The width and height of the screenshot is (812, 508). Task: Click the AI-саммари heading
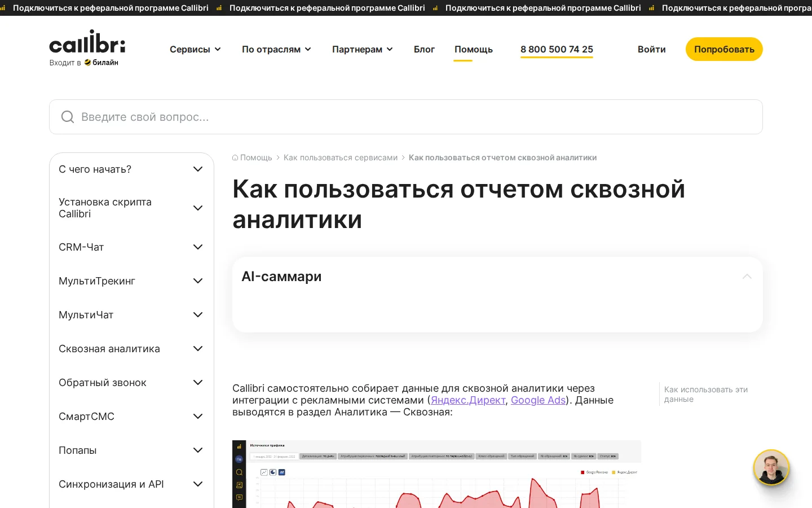[281, 277]
